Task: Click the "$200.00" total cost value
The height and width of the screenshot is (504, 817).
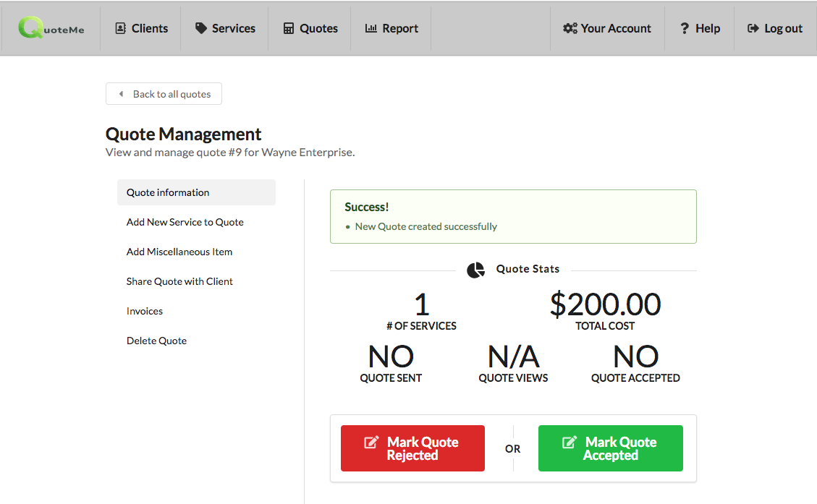Action: pos(605,304)
